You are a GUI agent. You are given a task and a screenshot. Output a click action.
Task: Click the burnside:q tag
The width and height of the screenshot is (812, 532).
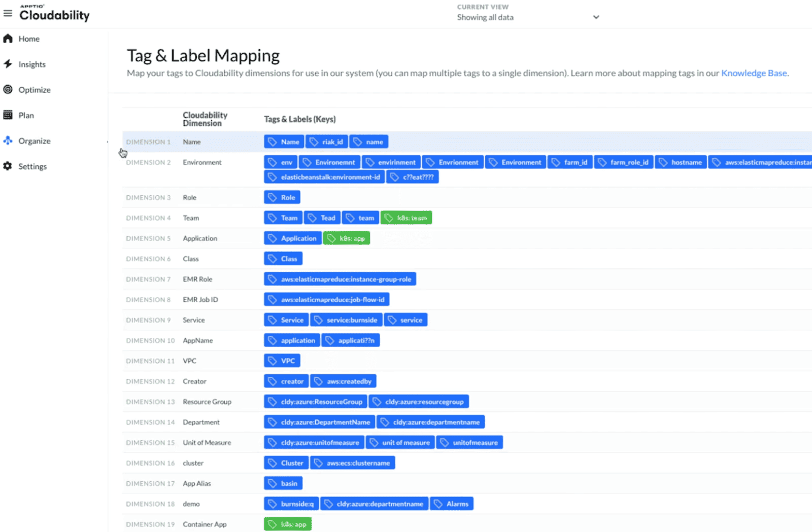[291, 504]
